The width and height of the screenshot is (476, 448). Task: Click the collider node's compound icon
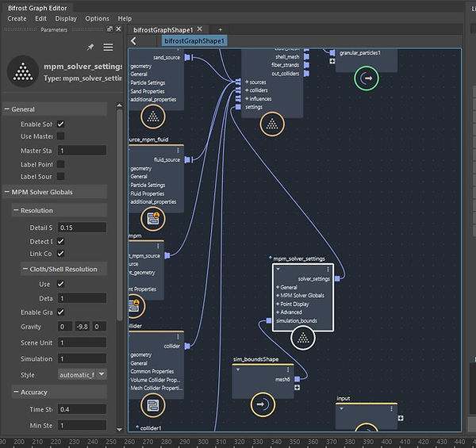(x=153, y=405)
